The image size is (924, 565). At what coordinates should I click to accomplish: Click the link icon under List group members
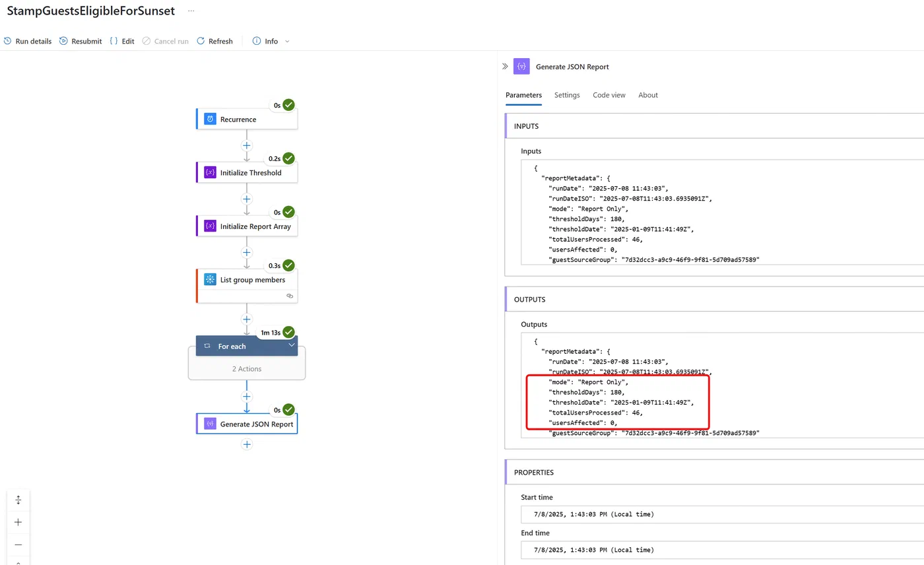tap(289, 296)
